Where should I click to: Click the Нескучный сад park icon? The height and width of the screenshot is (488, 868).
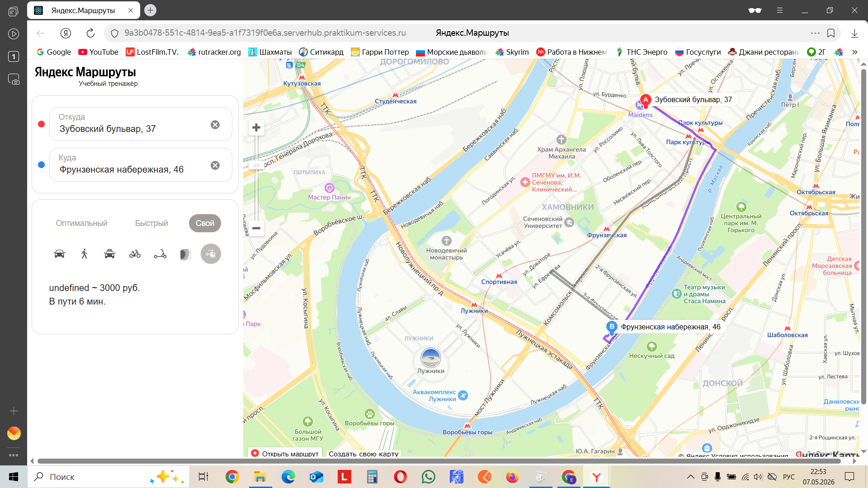[x=652, y=347]
